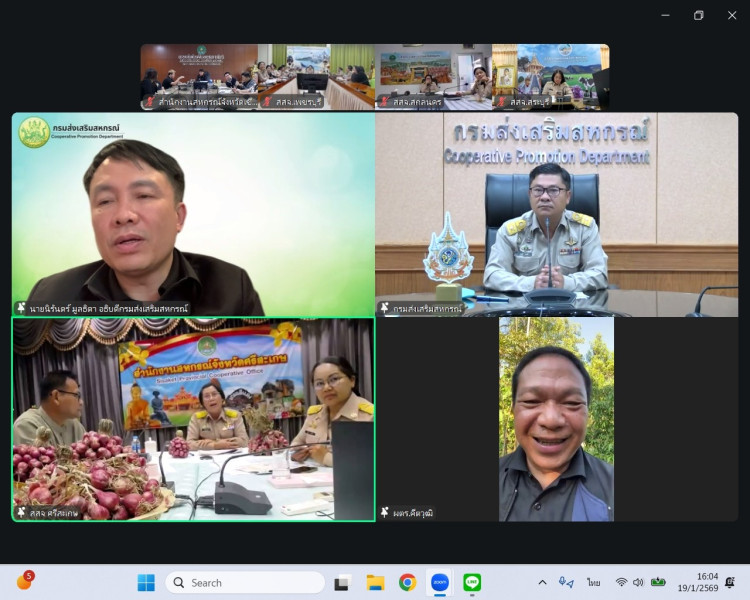This screenshot has width=750, height=600.
Task: Open File Explorer folder icon
Action: [x=375, y=582]
